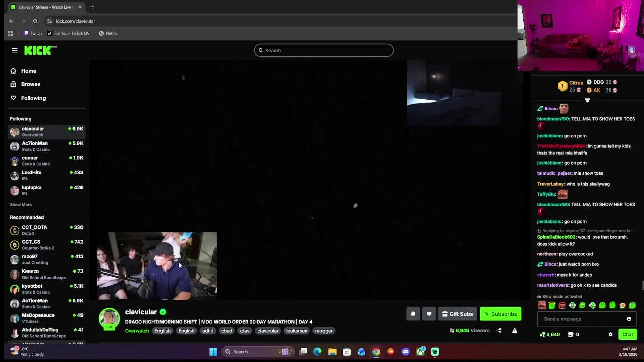Open the chat shop icon
The image size is (644, 362).
[x=570, y=334]
